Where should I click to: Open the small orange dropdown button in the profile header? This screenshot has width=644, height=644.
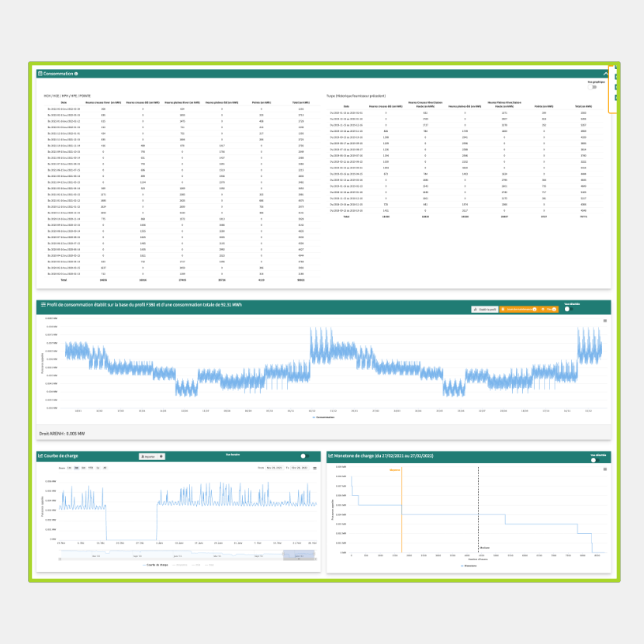(549, 309)
